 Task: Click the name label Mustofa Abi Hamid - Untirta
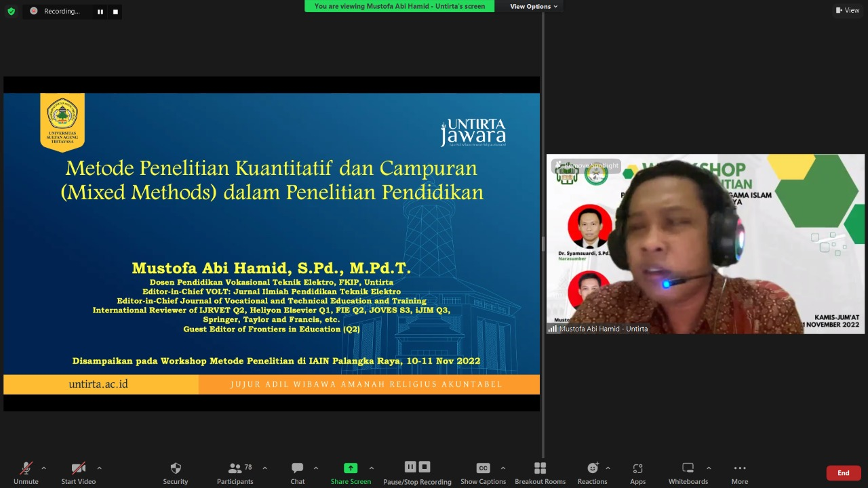point(603,329)
